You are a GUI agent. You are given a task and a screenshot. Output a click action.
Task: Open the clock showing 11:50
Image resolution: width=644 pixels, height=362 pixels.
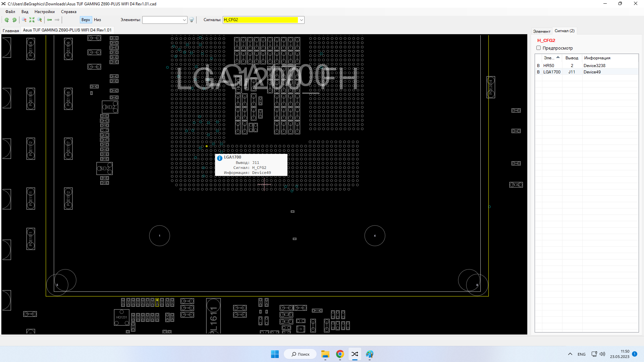coord(620,354)
